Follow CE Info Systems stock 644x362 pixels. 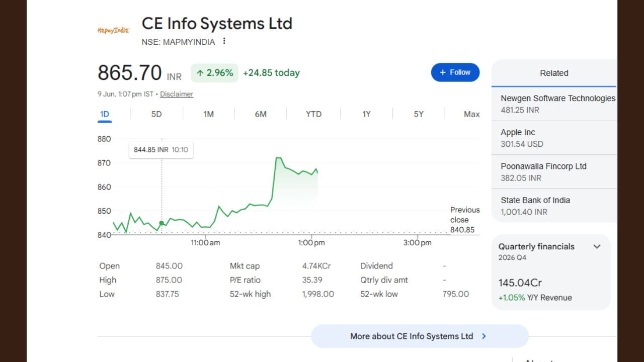[455, 72]
